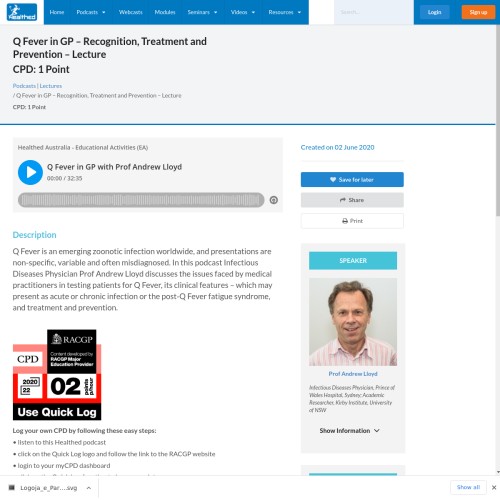This screenshot has width=500, height=500.
Task: Click the Search input field
Action: coord(374,12)
